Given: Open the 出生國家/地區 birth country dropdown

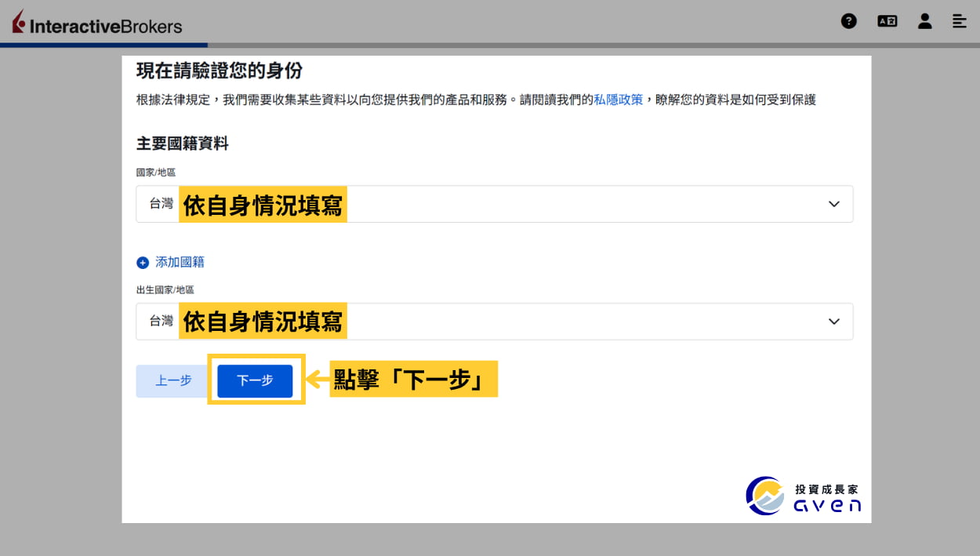Looking at the screenshot, I should (x=495, y=322).
